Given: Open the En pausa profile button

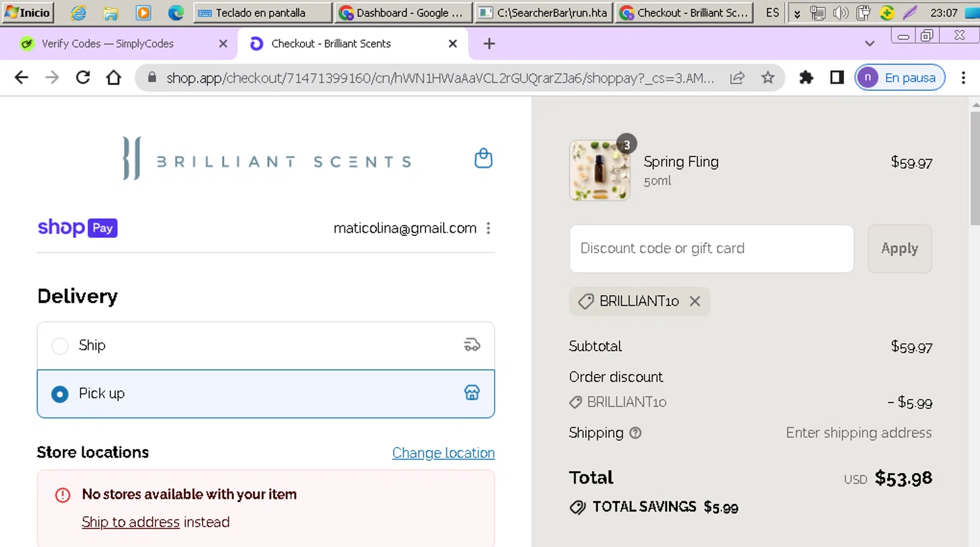Looking at the screenshot, I should click(900, 78).
